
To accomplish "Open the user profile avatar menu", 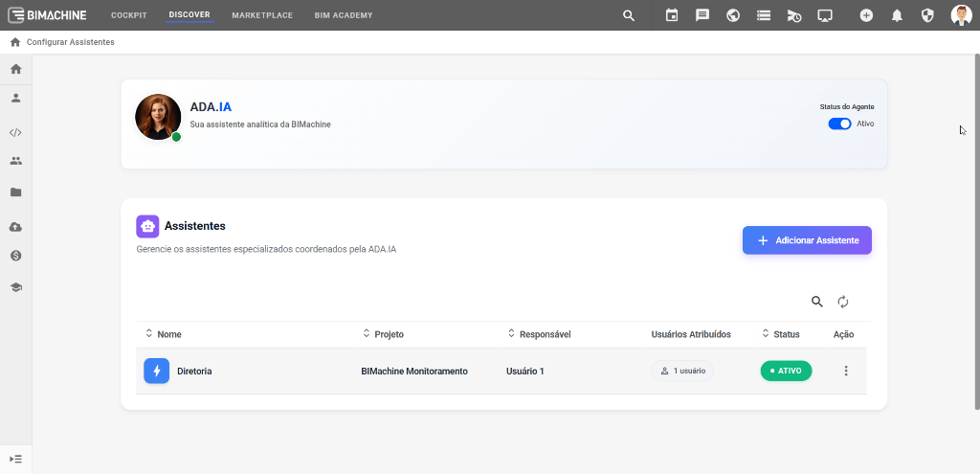I will pyautogui.click(x=961, y=15).
